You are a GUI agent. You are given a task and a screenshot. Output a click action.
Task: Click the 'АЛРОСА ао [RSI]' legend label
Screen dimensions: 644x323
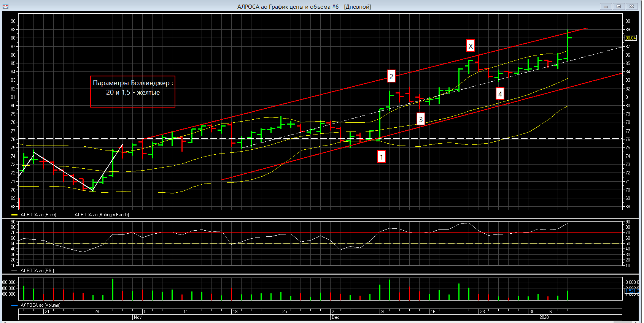pyautogui.click(x=37, y=271)
